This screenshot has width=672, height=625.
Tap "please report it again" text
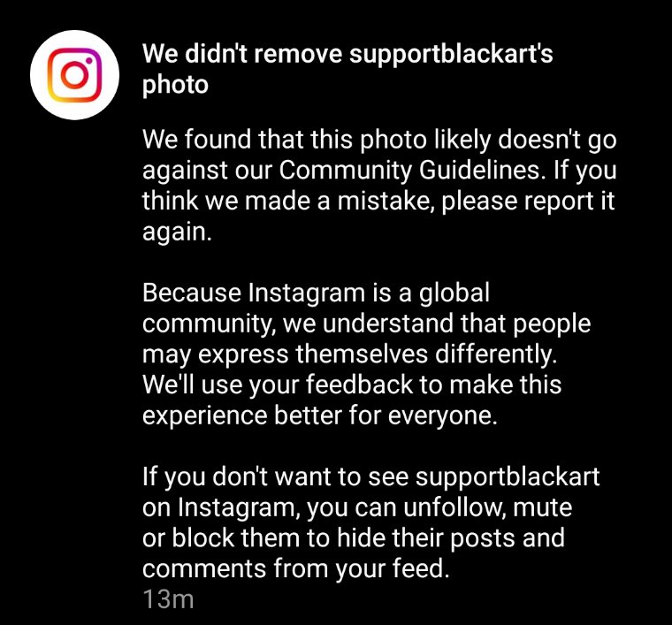click(378, 217)
